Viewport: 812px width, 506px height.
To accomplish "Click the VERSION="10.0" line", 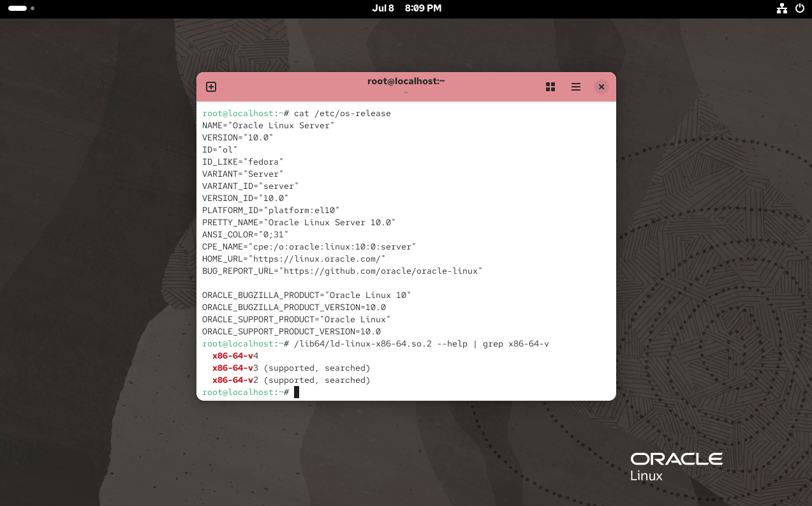I will (238, 138).
